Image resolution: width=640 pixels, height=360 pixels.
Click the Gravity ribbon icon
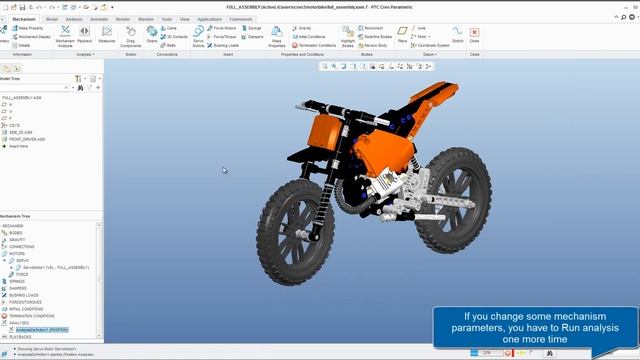(302, 28)
